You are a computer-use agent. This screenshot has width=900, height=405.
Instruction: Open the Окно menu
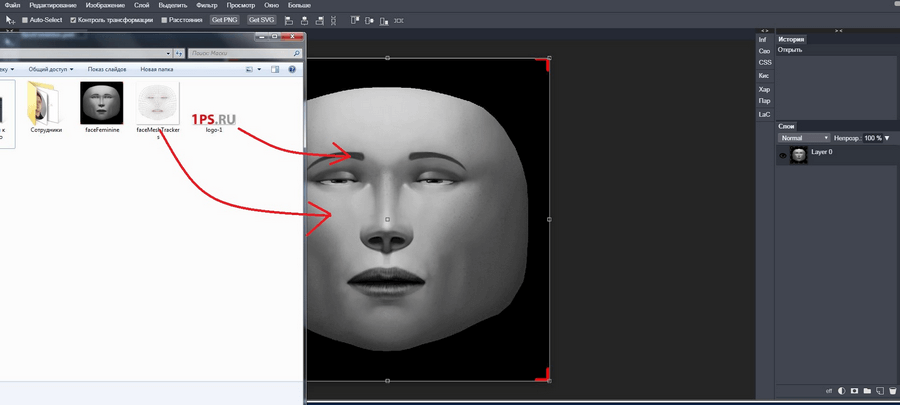click(x=271, y=5)
